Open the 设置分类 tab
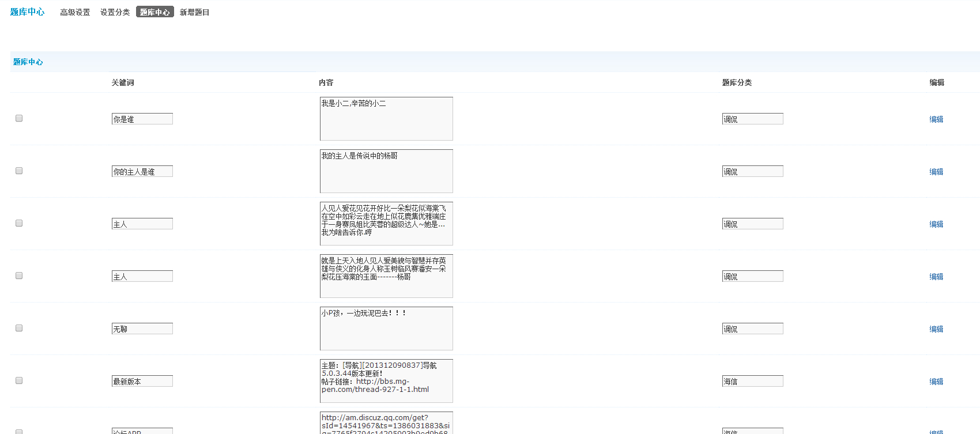980x434 pixels. 115,12
